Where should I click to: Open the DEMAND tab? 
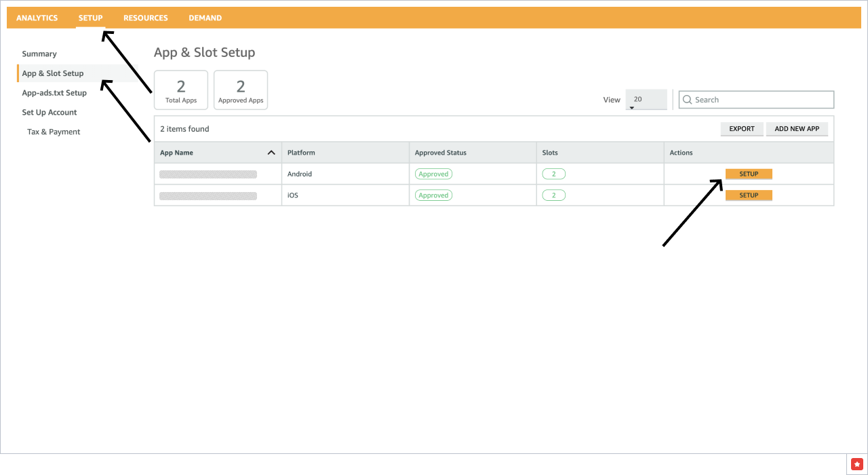tap(205, 18)
